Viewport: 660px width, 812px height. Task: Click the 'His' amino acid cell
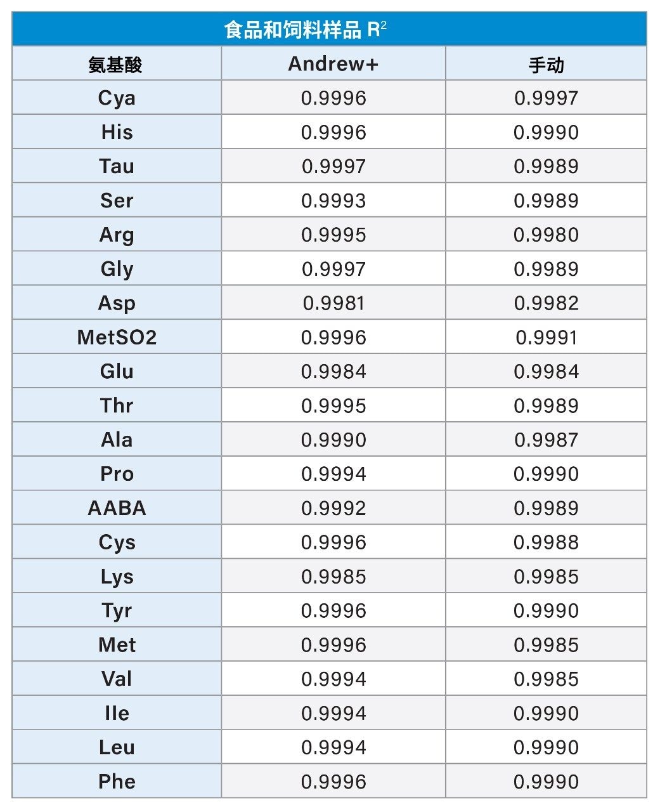pos(117,133)
